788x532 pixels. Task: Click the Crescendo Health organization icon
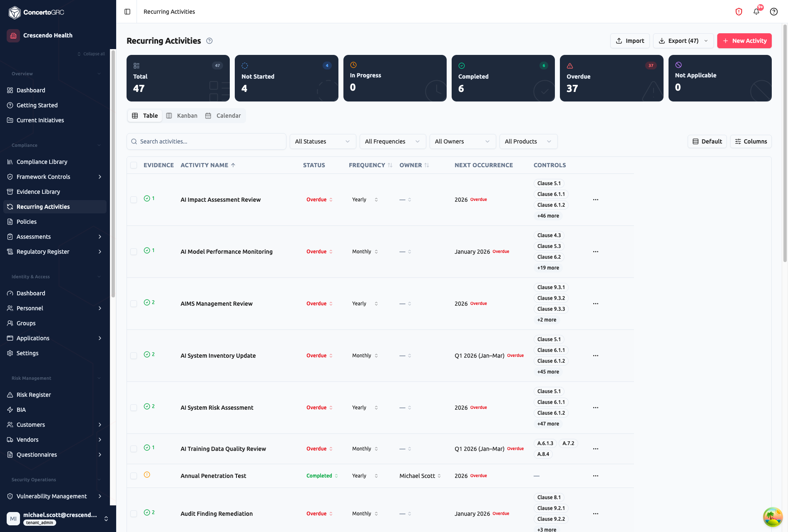pos(13,35)
